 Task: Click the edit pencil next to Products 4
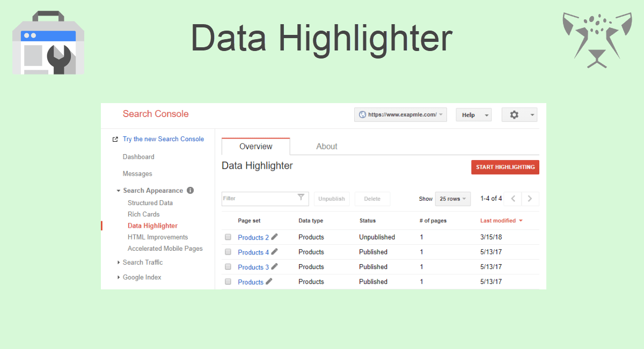coord(275,252)
